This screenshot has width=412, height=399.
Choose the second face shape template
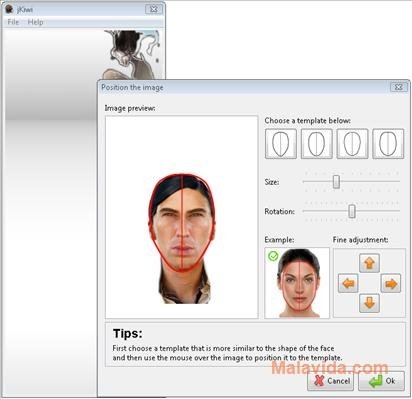pyautogui.click(x=317, y=144)
